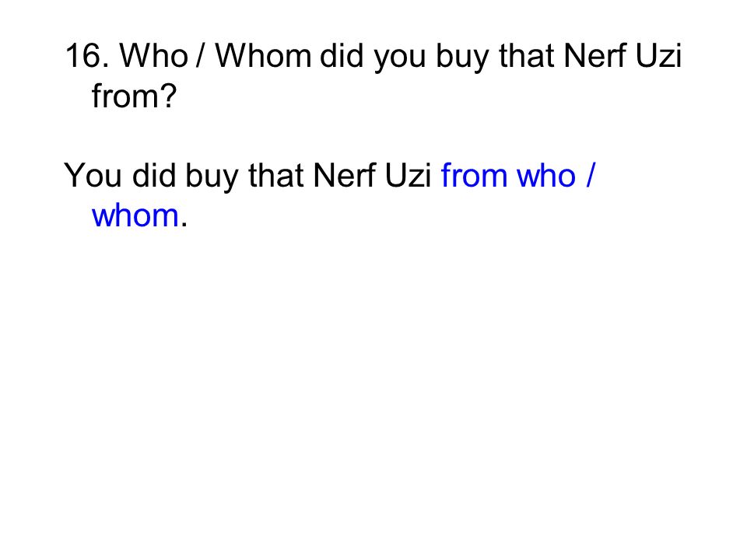Click the blue word who

(x=546, y=176)
